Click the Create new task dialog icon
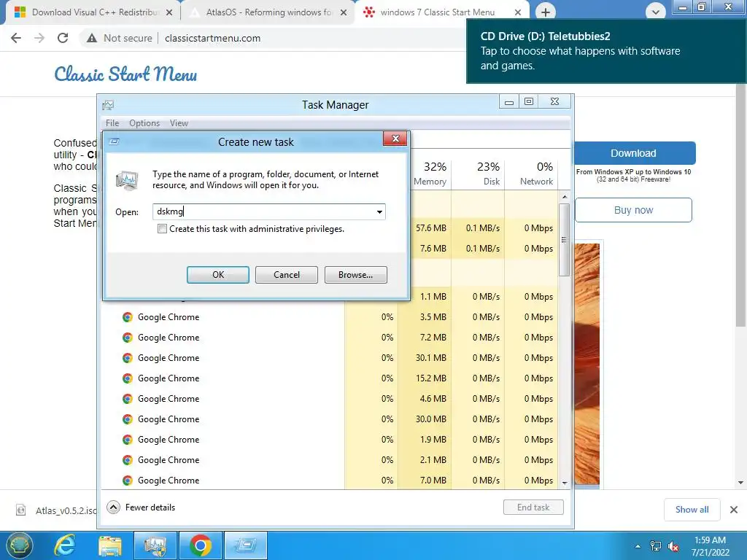 pyautogui.click(x=114, y=141)
